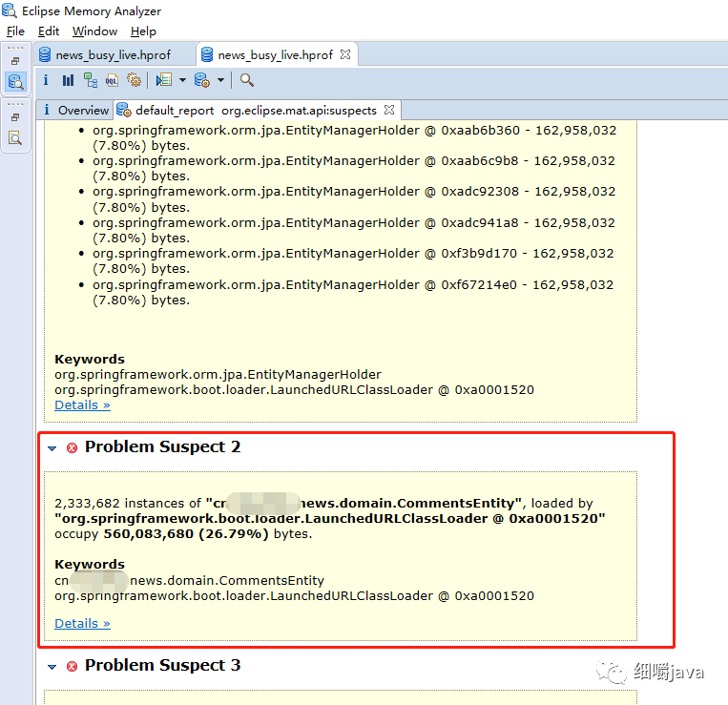Click EntityManagerHolder entry at 0xadc941a8
Image resolution: width=728 pixels, height=705 pixels.
(x=354, y=230)
